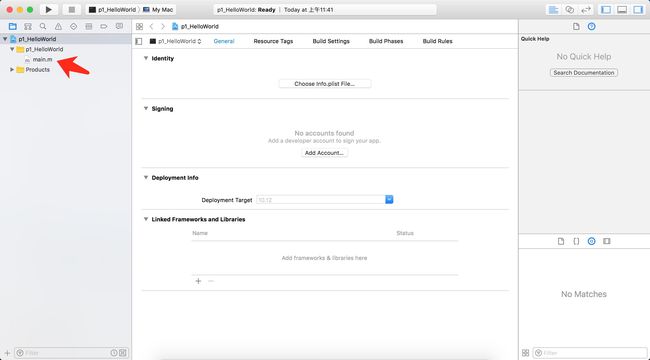Select the Products folder row

[65, 70]
